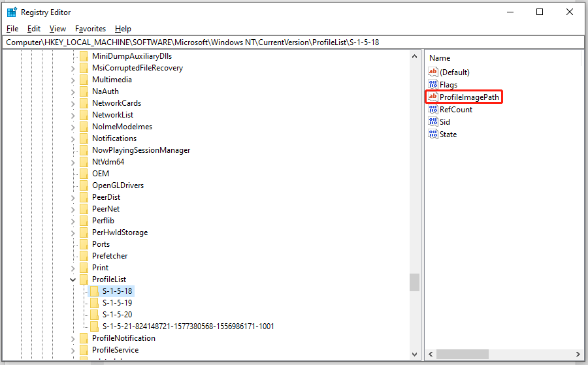The width and height of the screenshot is (588, 365).
Task: Click values pane scroll right arrow
Action: click(578, 354)
